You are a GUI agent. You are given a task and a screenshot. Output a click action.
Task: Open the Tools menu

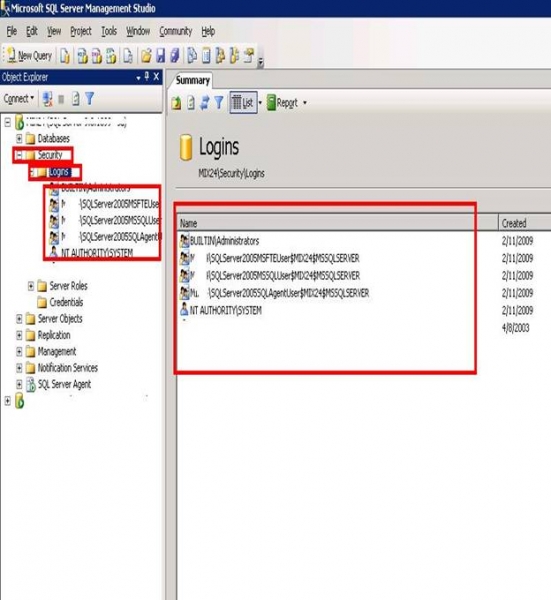(x=109, y=31)
